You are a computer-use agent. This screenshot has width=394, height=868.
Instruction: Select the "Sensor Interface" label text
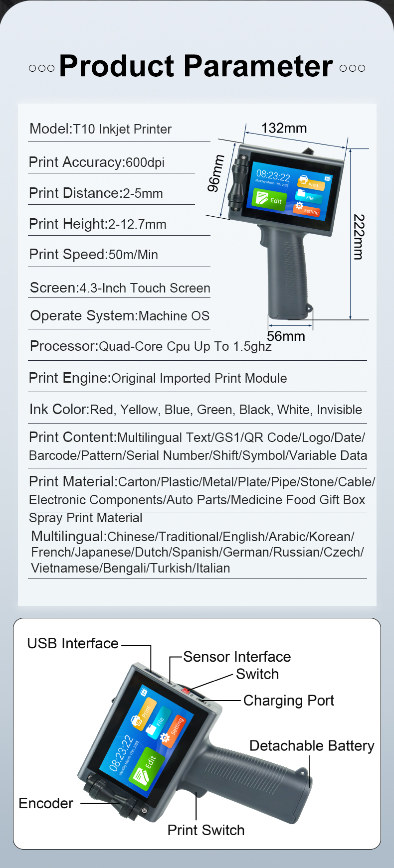(x=237, y=657)
